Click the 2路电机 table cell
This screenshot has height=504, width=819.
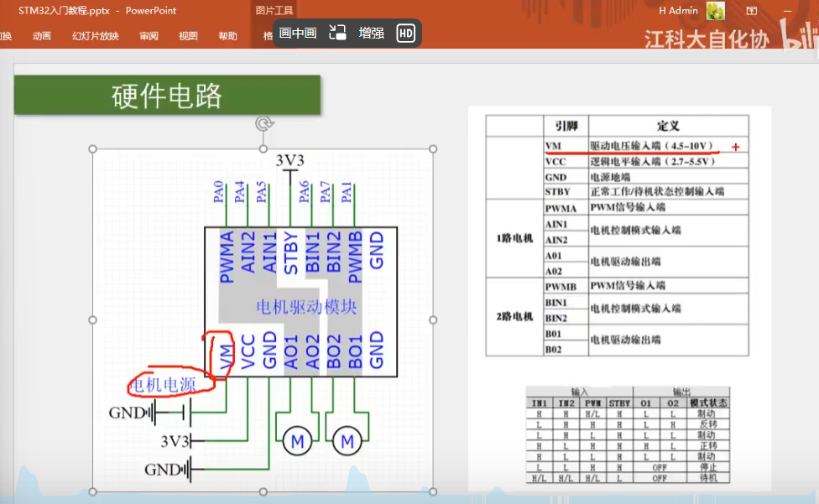(x=514, y=317)
